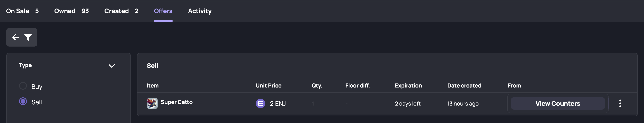Go to the Activity tab

[200, 11]
